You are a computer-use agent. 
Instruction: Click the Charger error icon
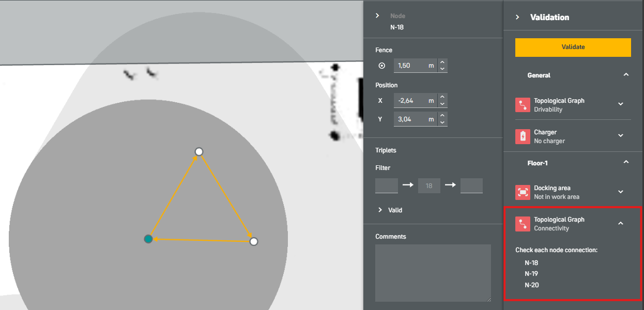pyautogui.click(x=523, y=136)
